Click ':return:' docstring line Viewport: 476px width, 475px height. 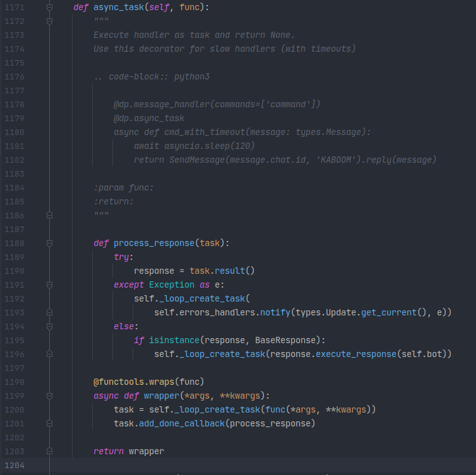(x=114, y=201)
